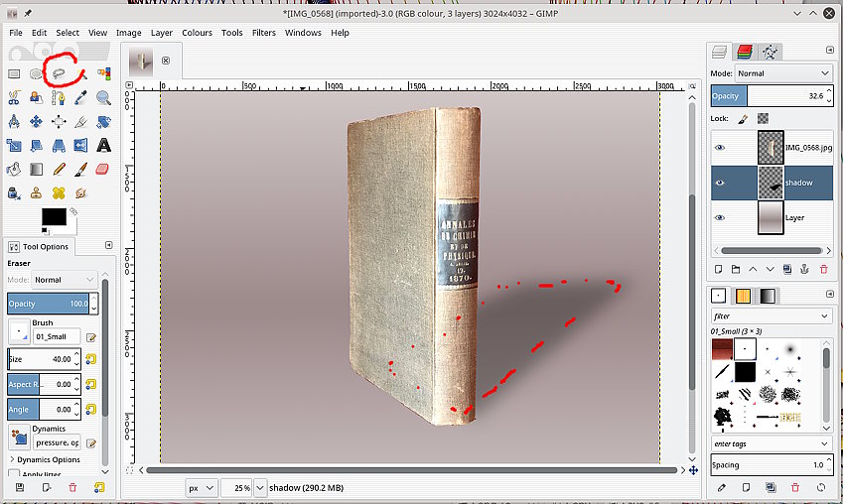The height and width of the screenshot is (504, 843).
Task: Duplicate the selected layer
Action: [x=787, y=269]
